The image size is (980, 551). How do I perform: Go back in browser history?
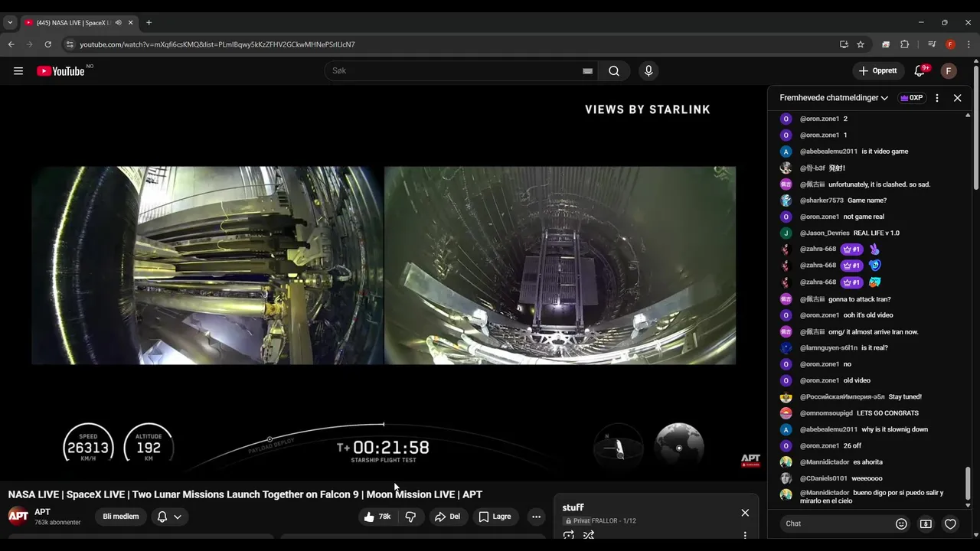click(11, 44)
